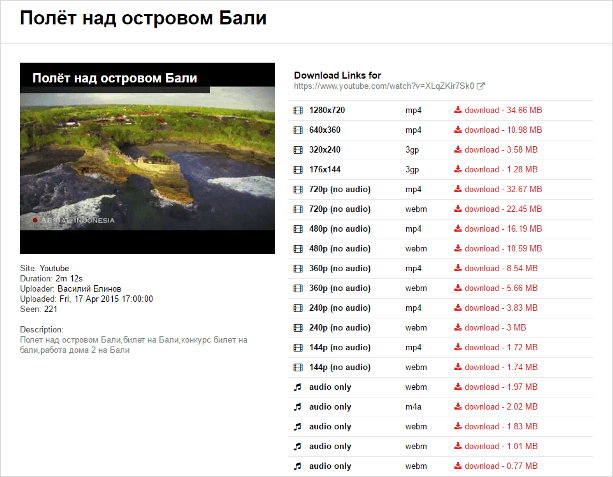Image resolution: width=613 pixels, height=477 pixels.
Task: Click the page heading Полёт над островом Бали
Action: click(x=143, y=18)
